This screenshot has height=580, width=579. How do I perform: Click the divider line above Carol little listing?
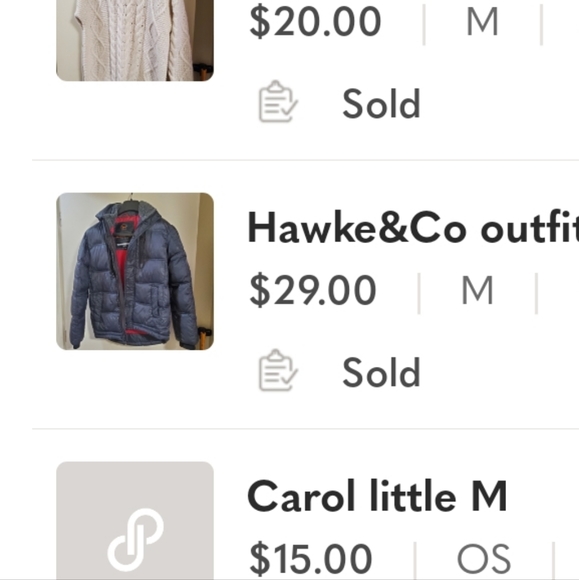coord(306,429)
